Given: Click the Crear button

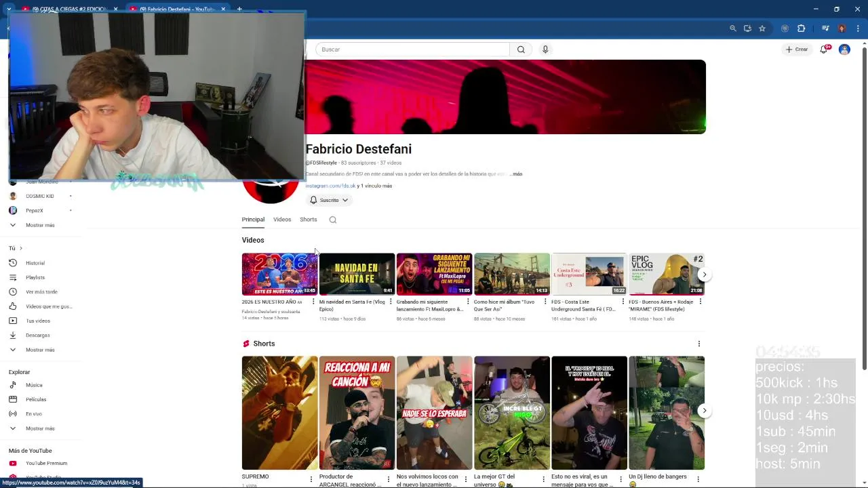Looking at the screenshot, I should (797, 49).
